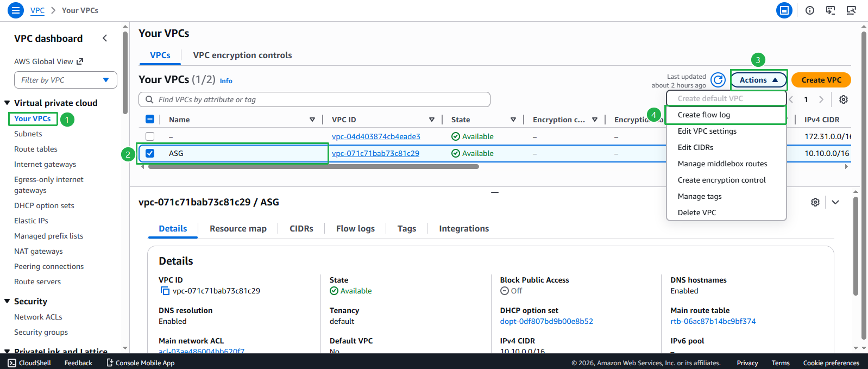Open the hamburger navigation menu
This screenshot has width=868, height=369.
coord(16,10)
